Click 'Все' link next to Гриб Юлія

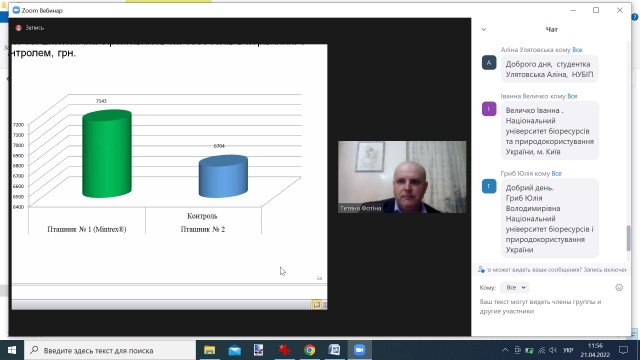[557, 173]
